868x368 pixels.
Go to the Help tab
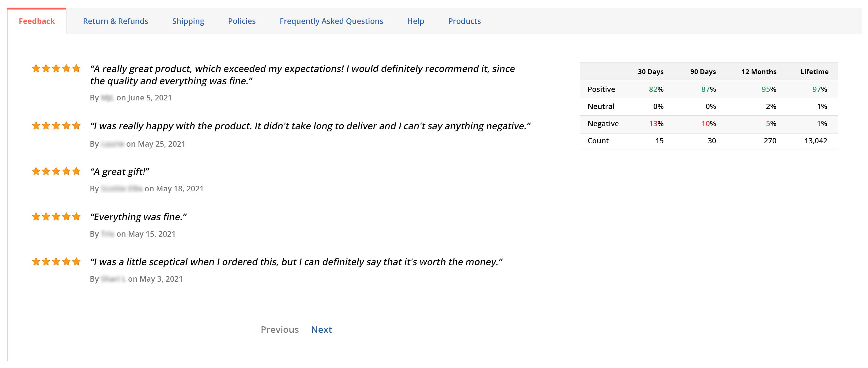coord(415,21)
